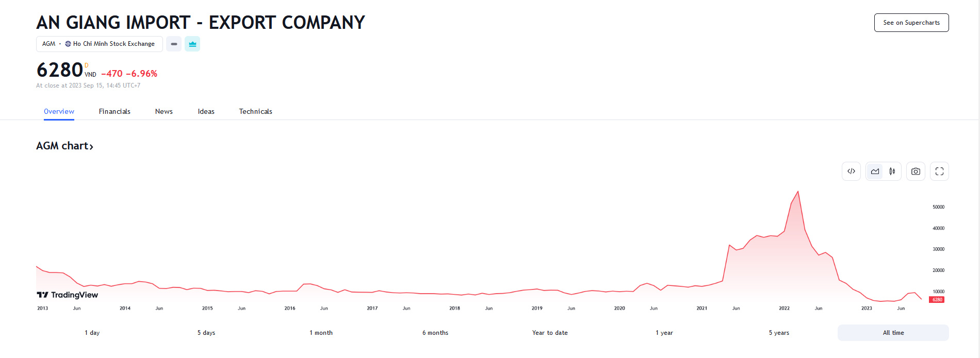Take a chart snapshot with camera icon

[x=916, y=172]
